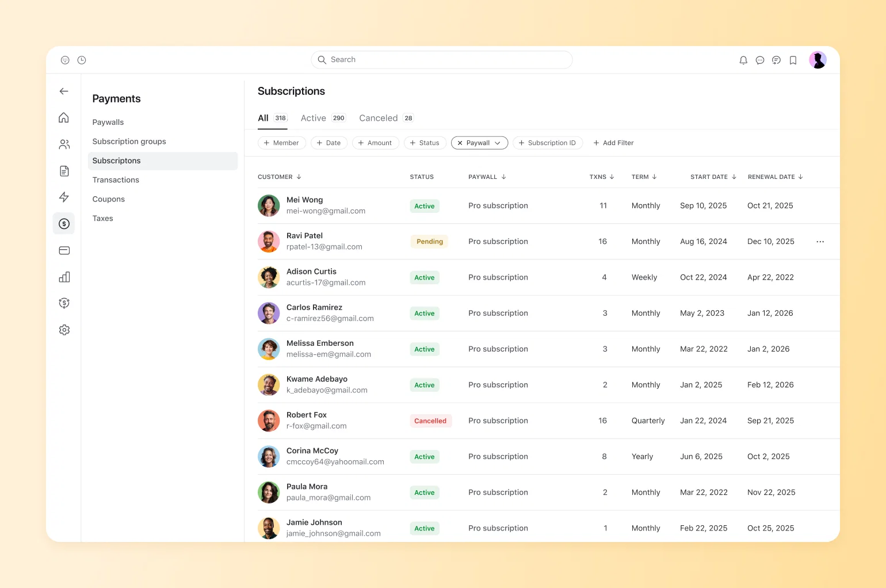Viewport: 886px width, 588px height.
Task: Open the members people icon
Action: pos(64,144)
